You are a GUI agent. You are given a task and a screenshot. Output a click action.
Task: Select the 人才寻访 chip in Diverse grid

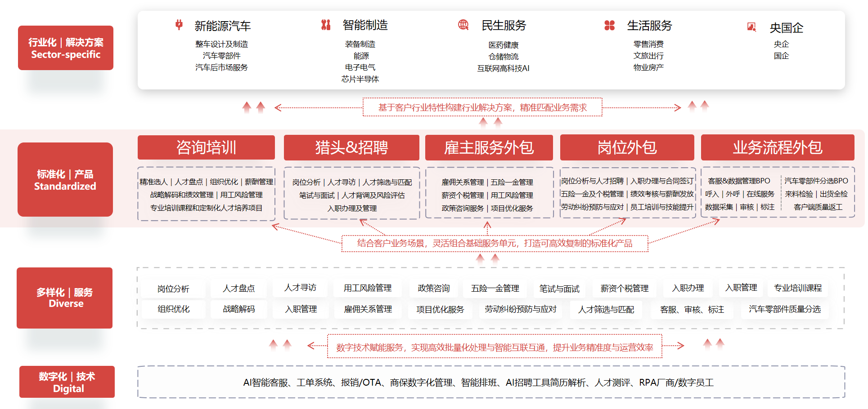pos(300,288)
